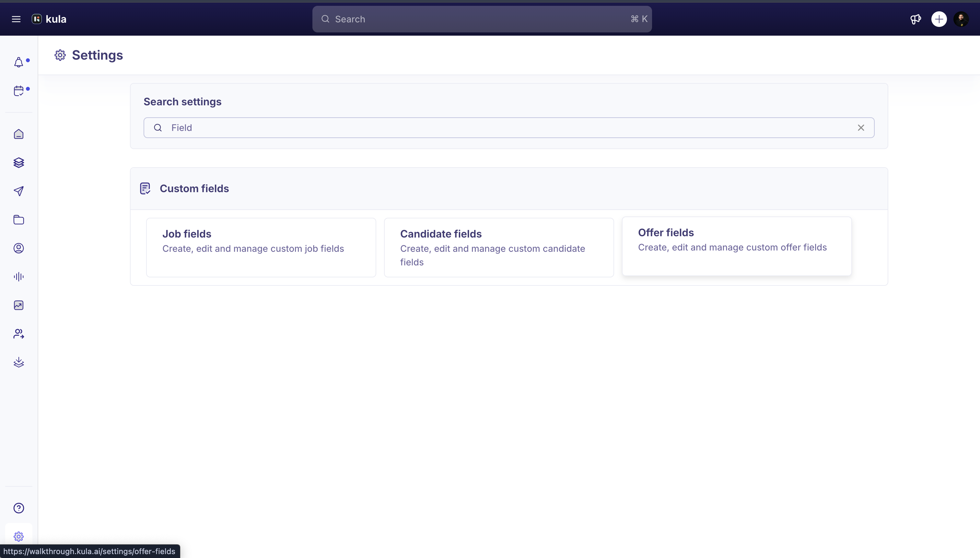Click the Search settings label
The image size is (980, 558).
point(182,101)
